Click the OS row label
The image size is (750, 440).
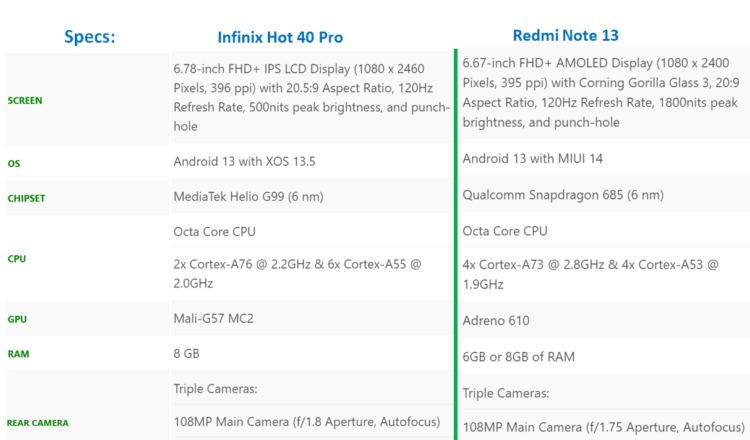pyautogui.click(x=14, y=163)
